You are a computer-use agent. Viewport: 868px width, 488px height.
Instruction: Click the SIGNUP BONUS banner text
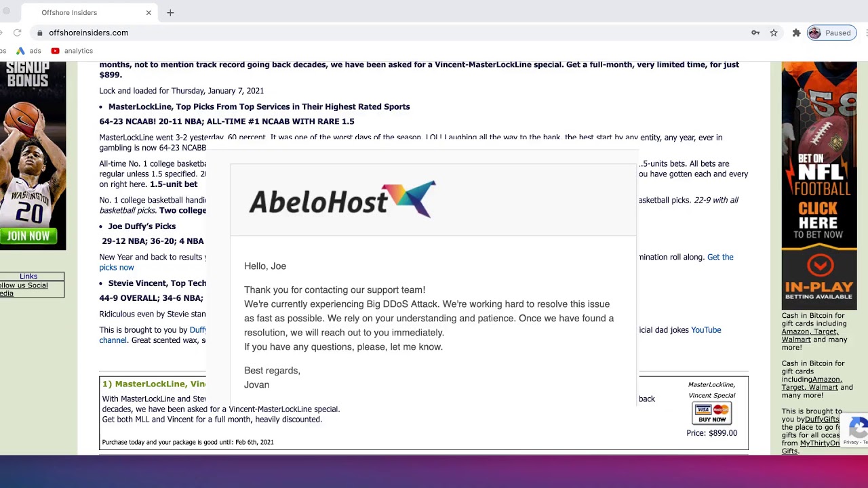28,75
